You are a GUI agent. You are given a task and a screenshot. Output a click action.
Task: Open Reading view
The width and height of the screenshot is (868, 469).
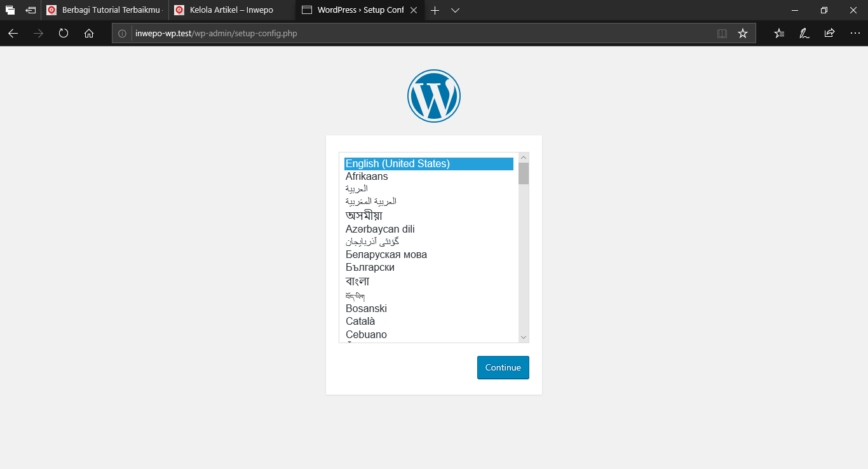point(722,34)
